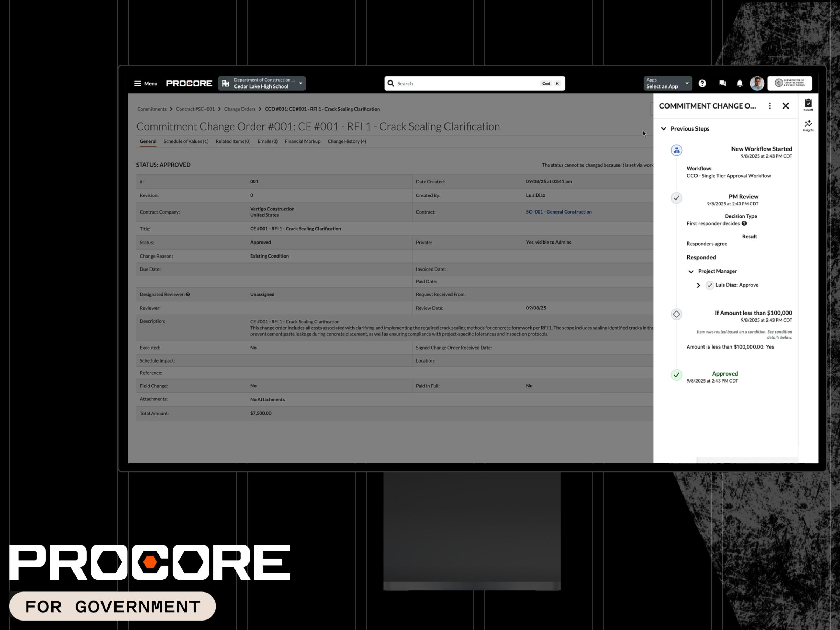Select the General tab

tap(148, 141)
